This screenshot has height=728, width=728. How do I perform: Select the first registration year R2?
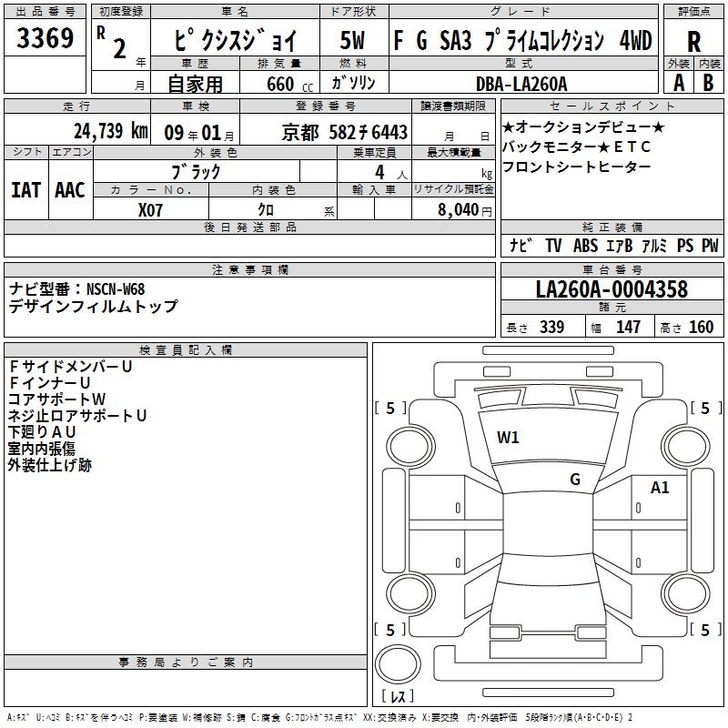[113, 42]
